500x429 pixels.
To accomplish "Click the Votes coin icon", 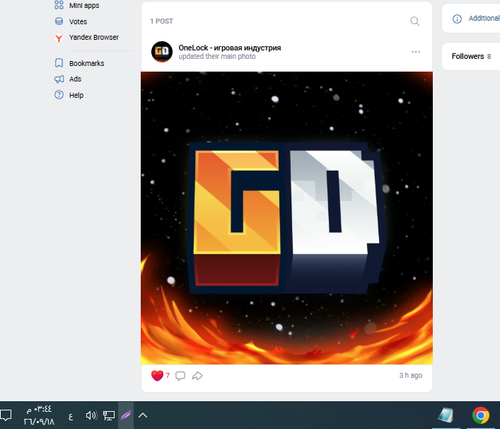I will 59,21.
